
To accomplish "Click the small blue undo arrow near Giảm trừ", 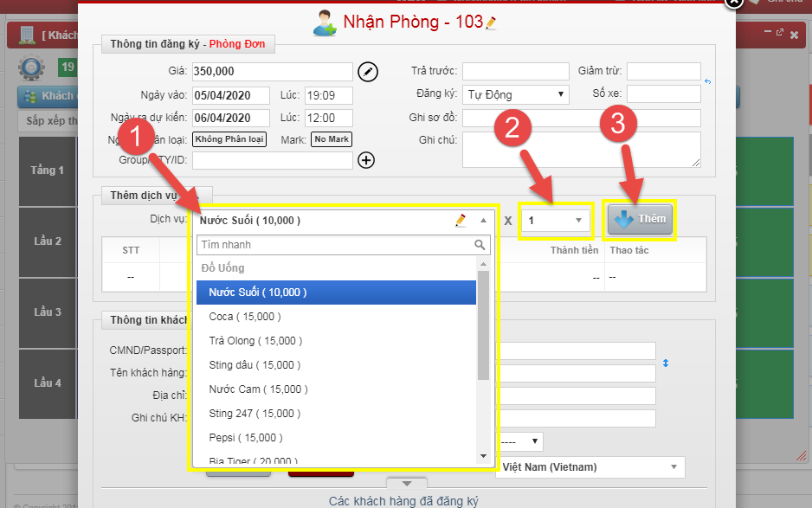I will [707, 82].
